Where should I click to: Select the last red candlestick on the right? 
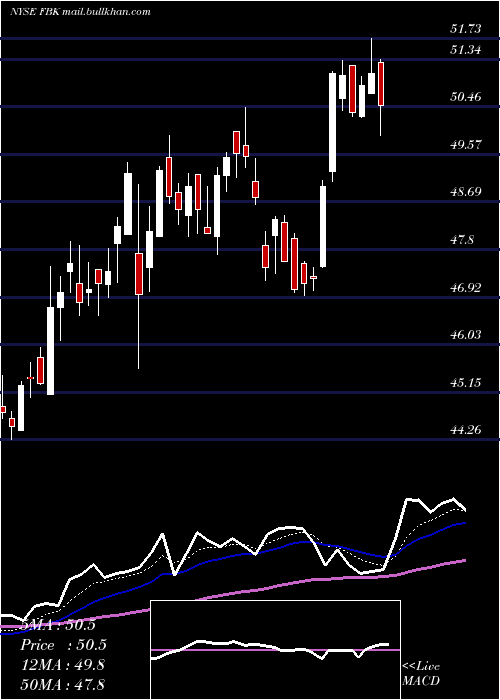(x=381, y=84)
